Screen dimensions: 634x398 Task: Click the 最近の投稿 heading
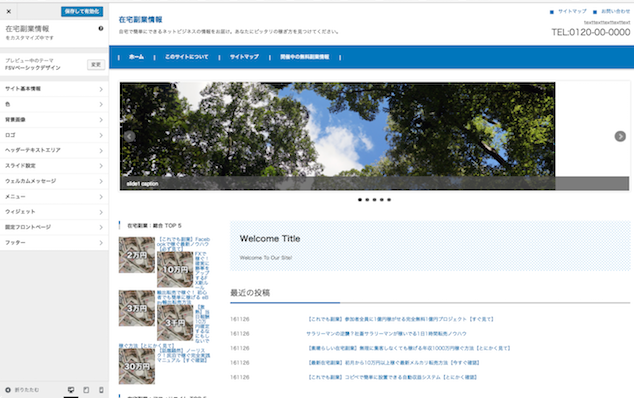(250, 293)
